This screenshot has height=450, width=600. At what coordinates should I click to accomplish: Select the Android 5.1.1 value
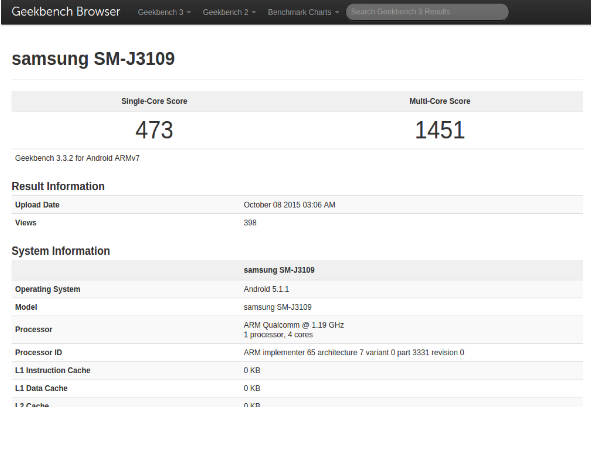[266, 289]
